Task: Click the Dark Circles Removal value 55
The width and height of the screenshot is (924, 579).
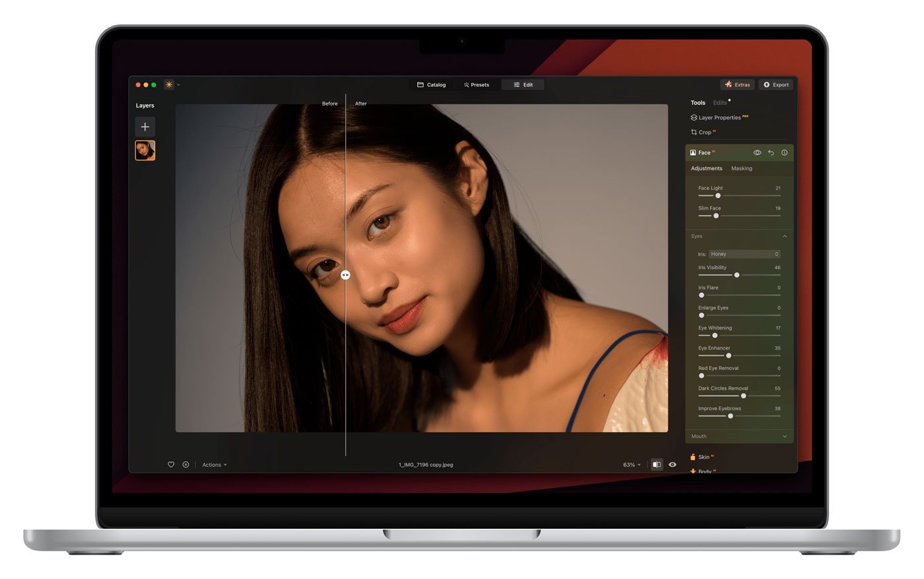Action: tap(777, 388)
